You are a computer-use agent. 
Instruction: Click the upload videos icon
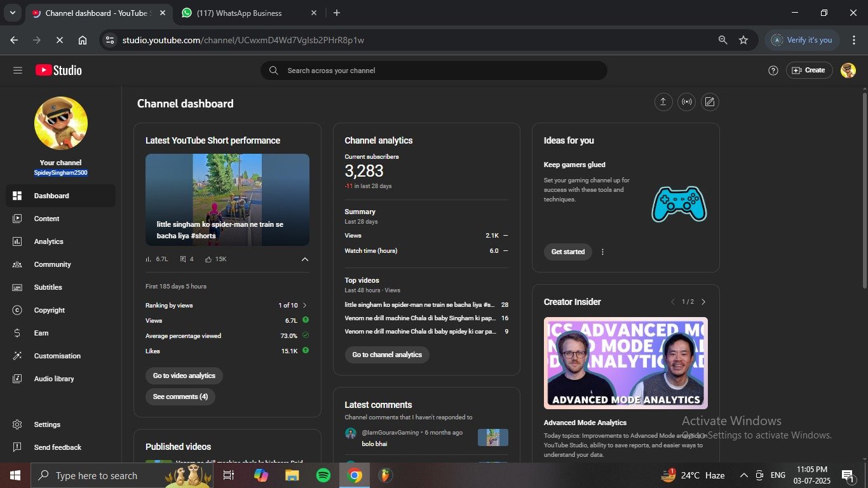[x=663, y=102]
